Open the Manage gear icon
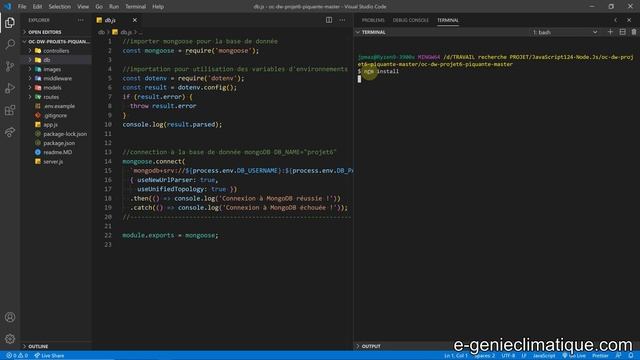Viewport: 640px width, 360px height. [x=10, y=338]
